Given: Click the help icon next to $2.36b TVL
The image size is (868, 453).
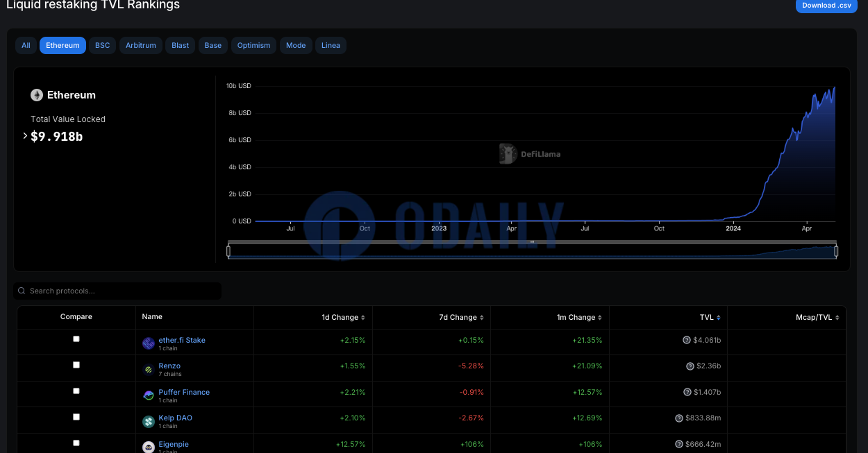Looking at the screenshot, I should pos(690,366).
